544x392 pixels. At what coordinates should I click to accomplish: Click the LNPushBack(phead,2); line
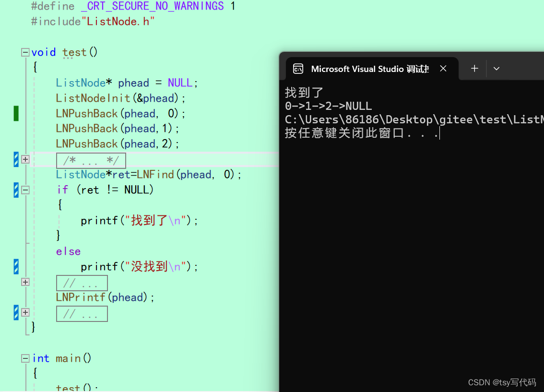coord(118,144)
